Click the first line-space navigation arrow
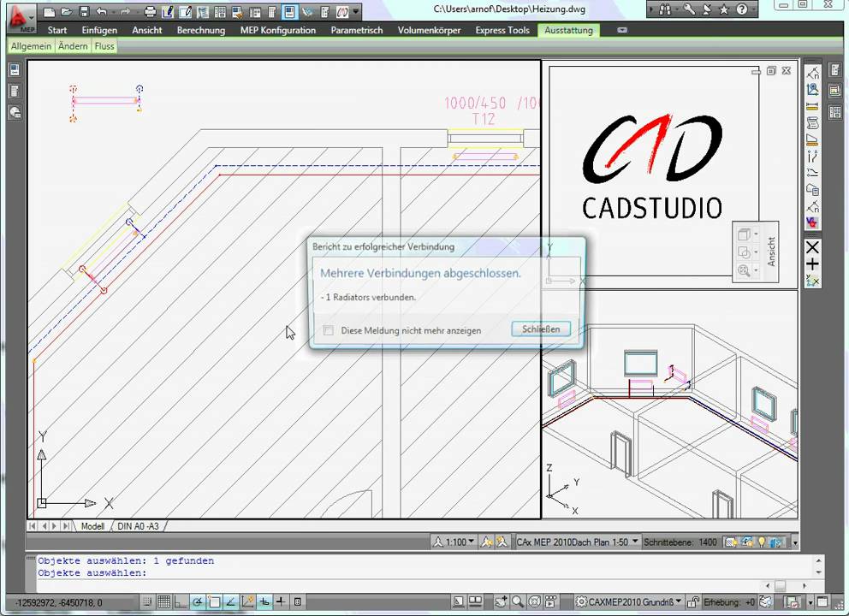The height and width of the screenshot is (616, 849). pyautogui.click(x=32, y=526)
